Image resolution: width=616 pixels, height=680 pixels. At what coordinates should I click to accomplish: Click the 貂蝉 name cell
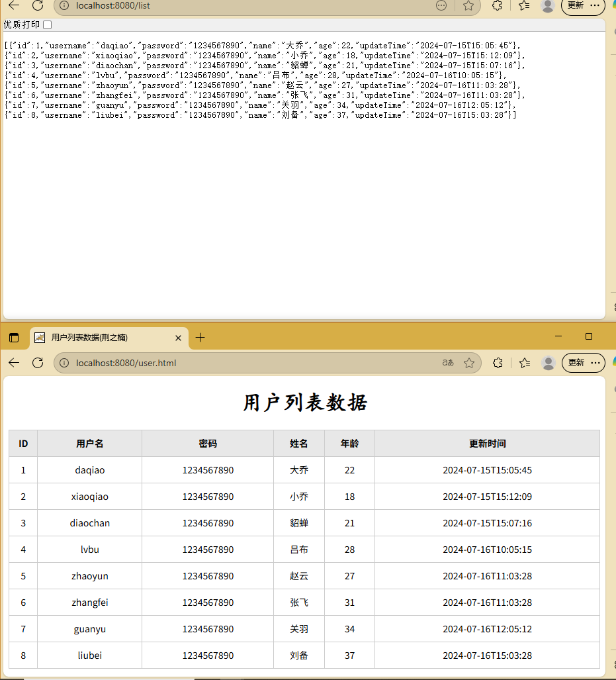click(298, 523)
